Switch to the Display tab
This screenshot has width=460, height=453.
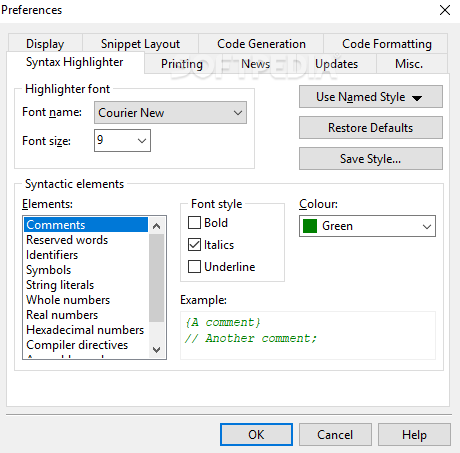point(45,44)
